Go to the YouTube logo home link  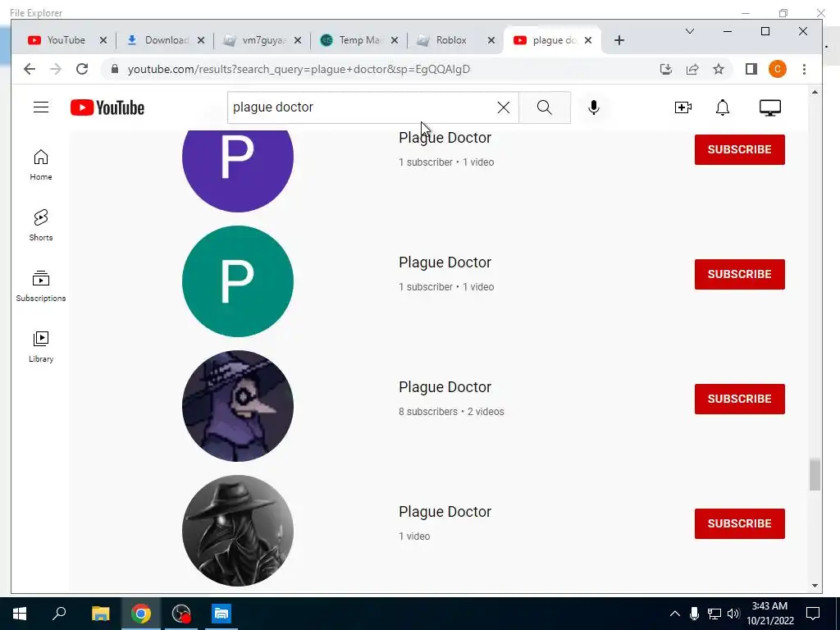(107, 107)
